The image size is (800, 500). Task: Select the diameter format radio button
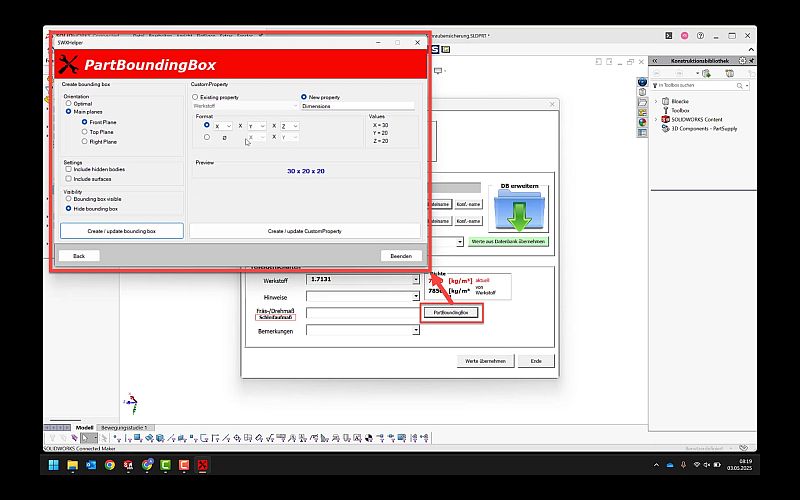[207, 137]
